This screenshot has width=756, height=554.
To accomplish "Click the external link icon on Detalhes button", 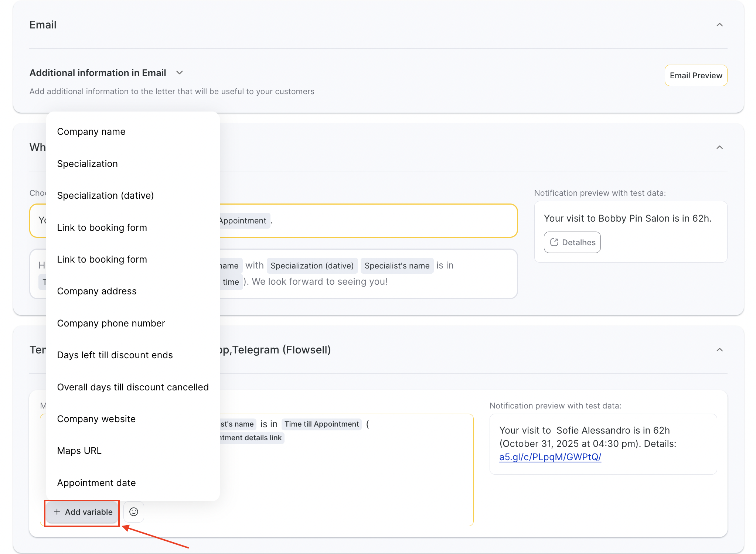I will 554,242.
